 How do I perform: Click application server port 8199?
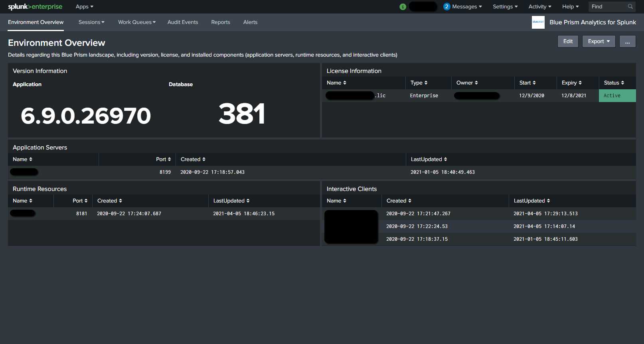(165, 172)
